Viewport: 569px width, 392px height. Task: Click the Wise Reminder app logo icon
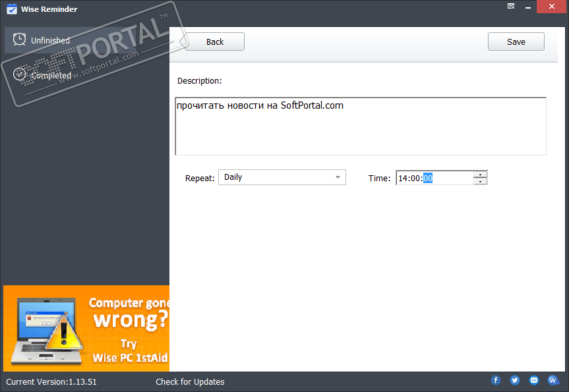(12, 9)
